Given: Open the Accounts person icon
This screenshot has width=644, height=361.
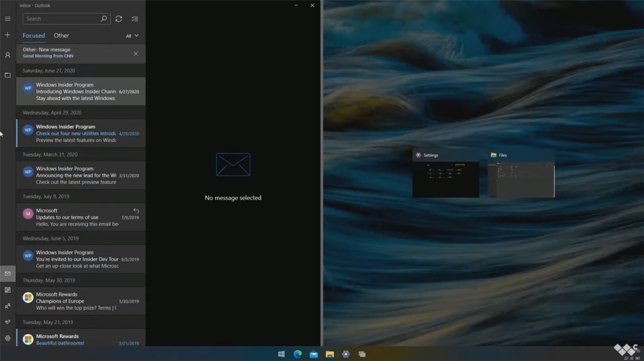Looking at the screenshot, I should pyautogui.click(x=8, y=55).
